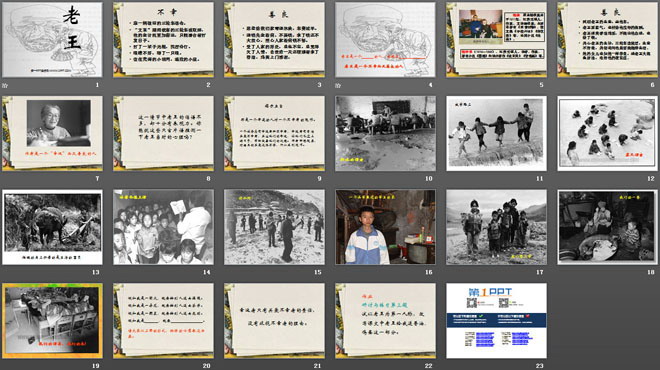This screenshot has height=370, width=660.
Task: Select slide 22 homework assignment slide
Action: (x=385, y=321)
